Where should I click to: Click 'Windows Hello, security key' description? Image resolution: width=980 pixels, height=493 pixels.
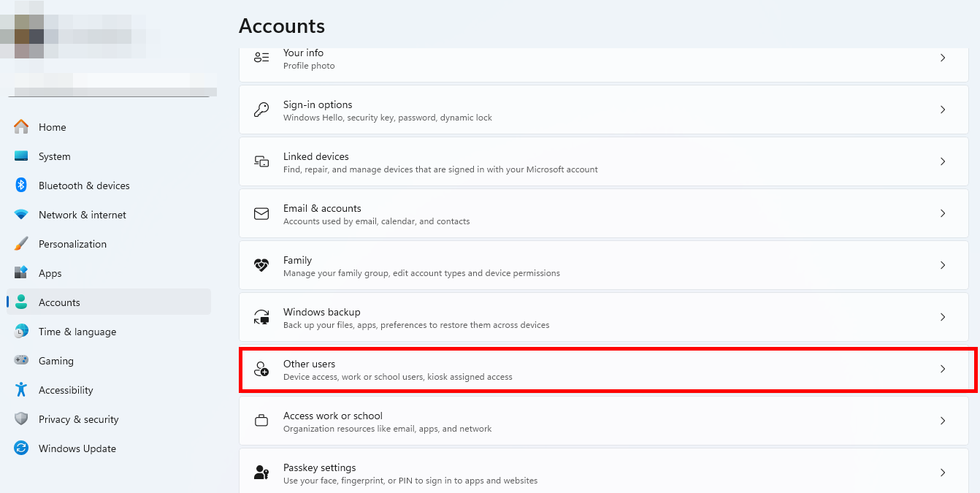(388, 118)
